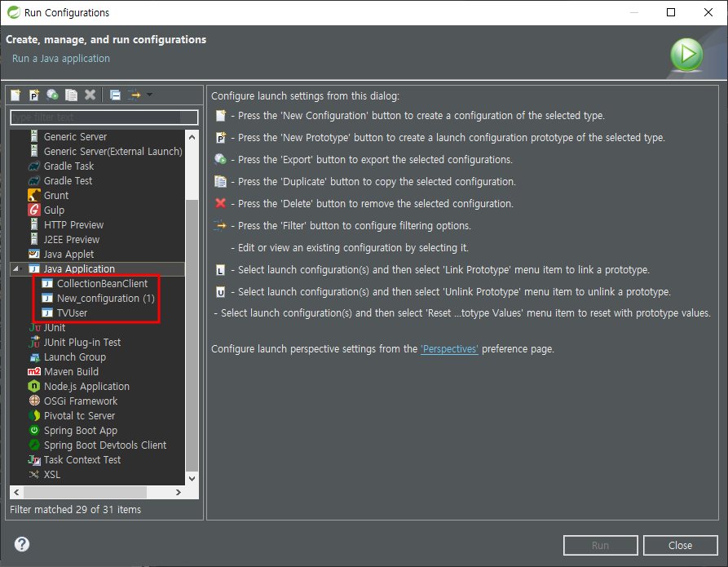Click tree scrollbar down arrow

[192, 478]
